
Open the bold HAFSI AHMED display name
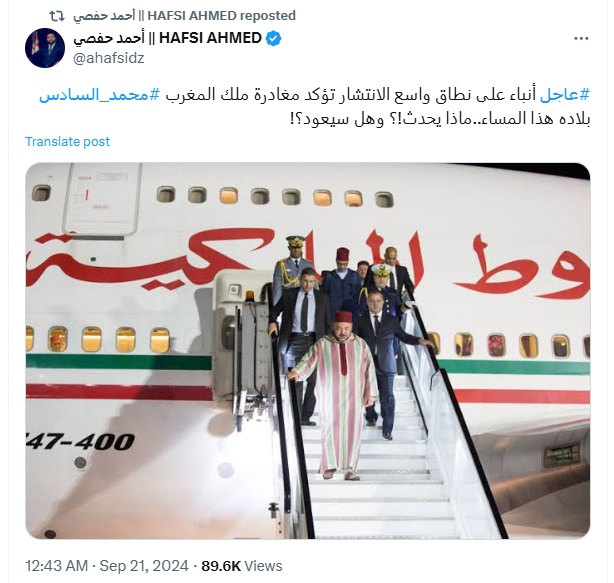[210, 38]
